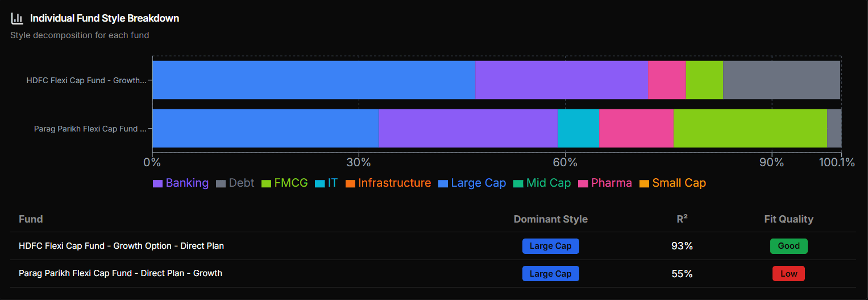
Task: Click the green Good fit badge
Action: 788,246
